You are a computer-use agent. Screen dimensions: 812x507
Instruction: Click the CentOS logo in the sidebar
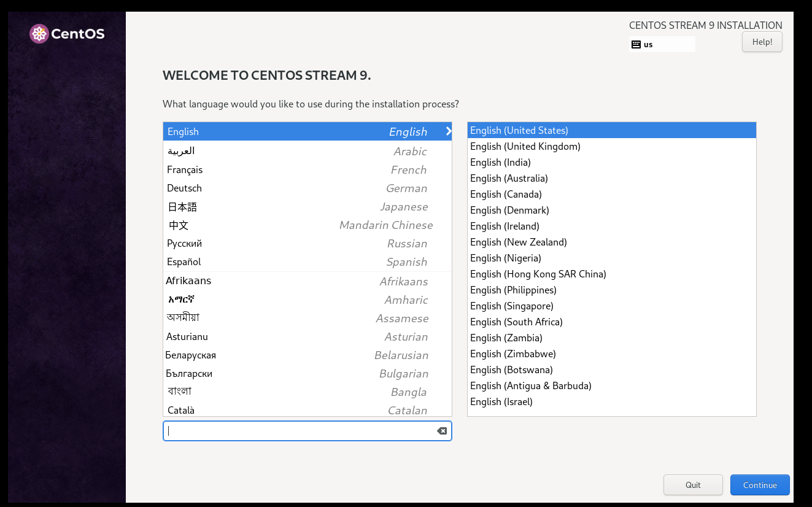[x=67, y=34]
